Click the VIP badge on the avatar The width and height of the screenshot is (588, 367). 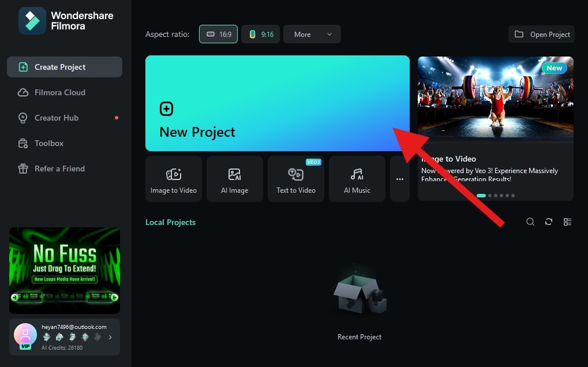(x=25, y=345)
